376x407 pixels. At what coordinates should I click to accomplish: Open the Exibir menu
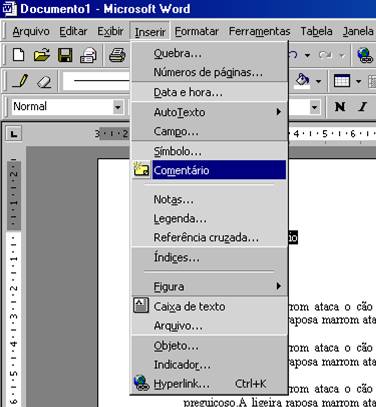(x=110, y=31)
